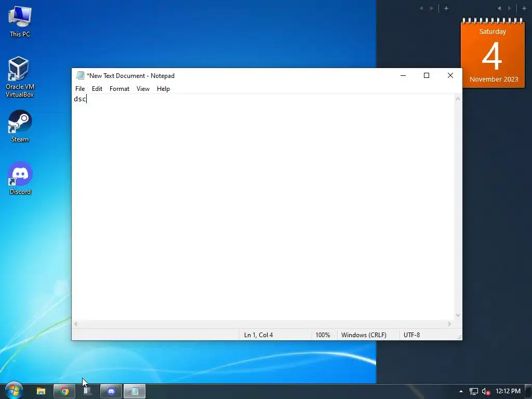Select the Oracle VM VirtualBox desktop shortcut
Screen dimensions: 532x399
[x=20, y=77]
